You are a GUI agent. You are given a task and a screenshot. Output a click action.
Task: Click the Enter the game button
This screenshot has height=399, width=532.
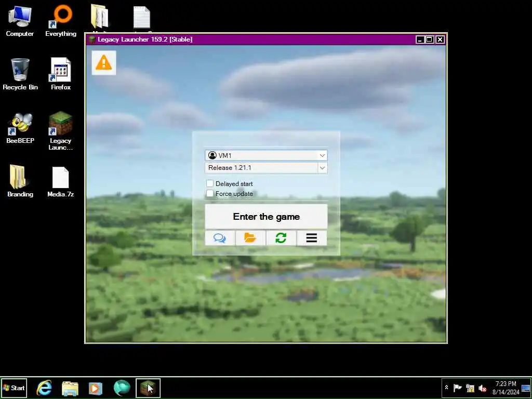pyautogui.click(x=267, y=217)
